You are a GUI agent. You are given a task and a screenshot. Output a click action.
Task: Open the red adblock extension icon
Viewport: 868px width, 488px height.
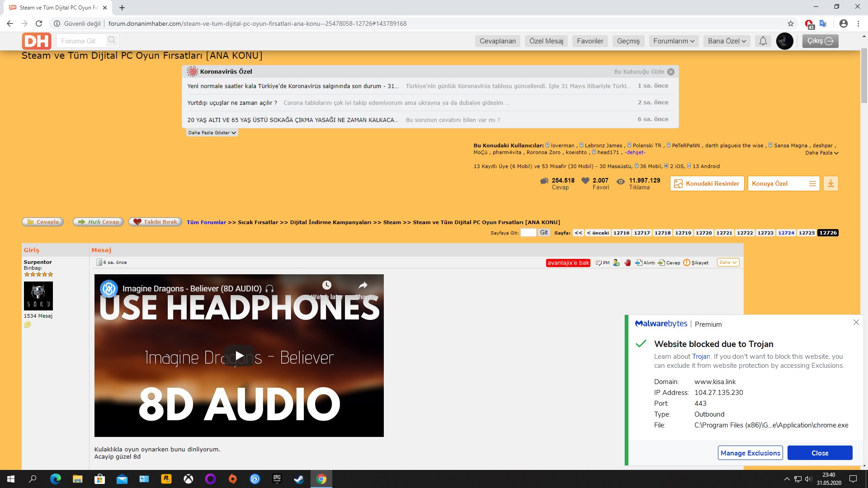[809, 23]
